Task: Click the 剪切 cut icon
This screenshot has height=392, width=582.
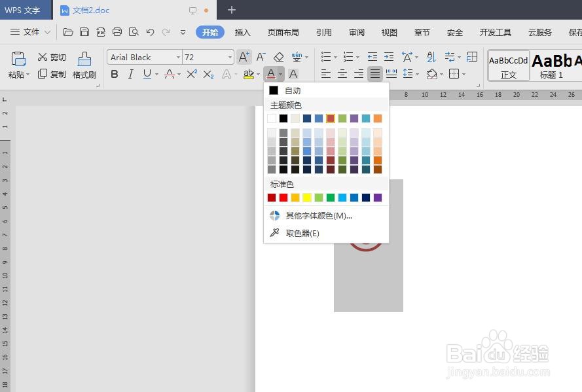Action: pyautogui.click(x=42, y=57)
